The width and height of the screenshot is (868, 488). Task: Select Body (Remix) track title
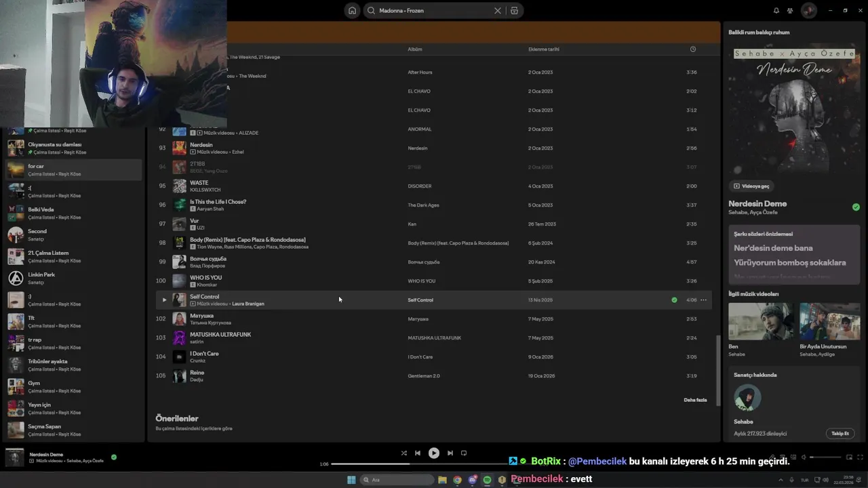[x=248, y=239]
